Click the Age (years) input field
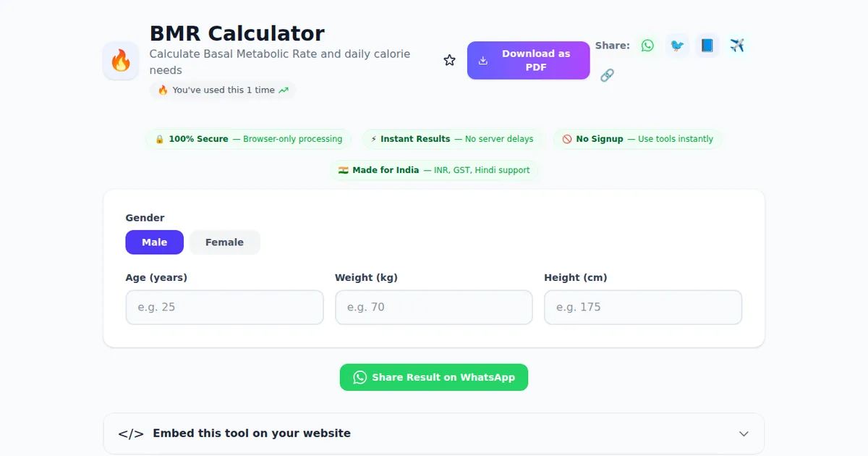 [x=224, y=307]
